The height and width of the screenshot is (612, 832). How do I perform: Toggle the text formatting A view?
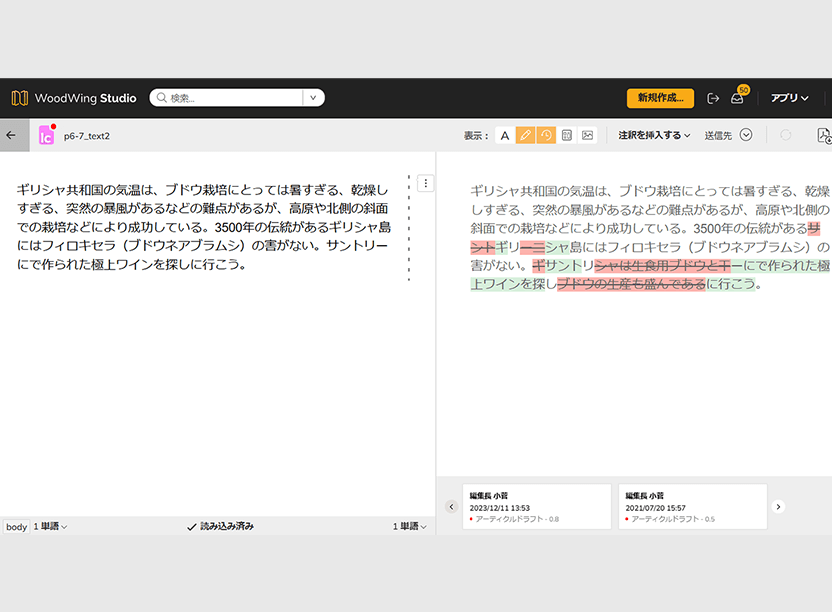pos(505,135)
